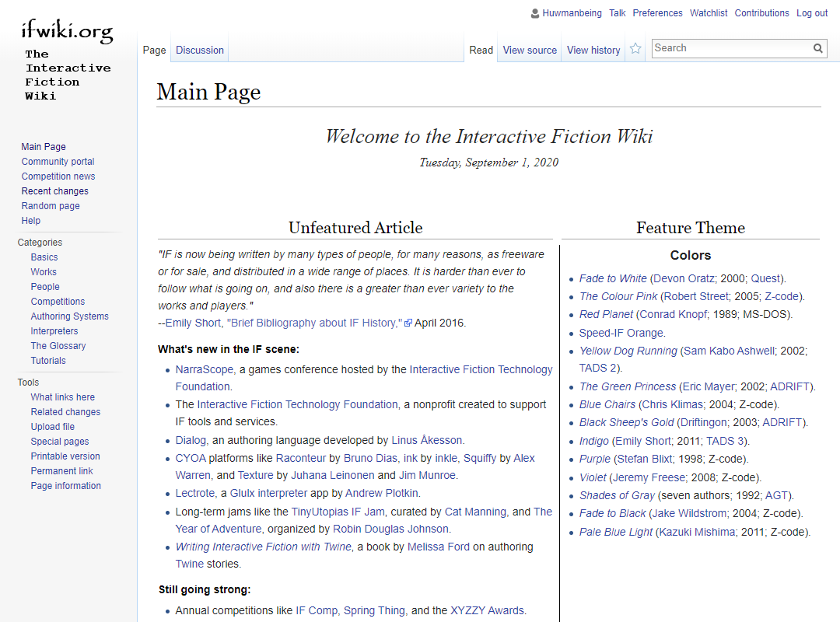Image resolution: width=840 pixels, height=622 pixels.
Task: Open Shades of Gray game link
Action: [x=617, y=495]
